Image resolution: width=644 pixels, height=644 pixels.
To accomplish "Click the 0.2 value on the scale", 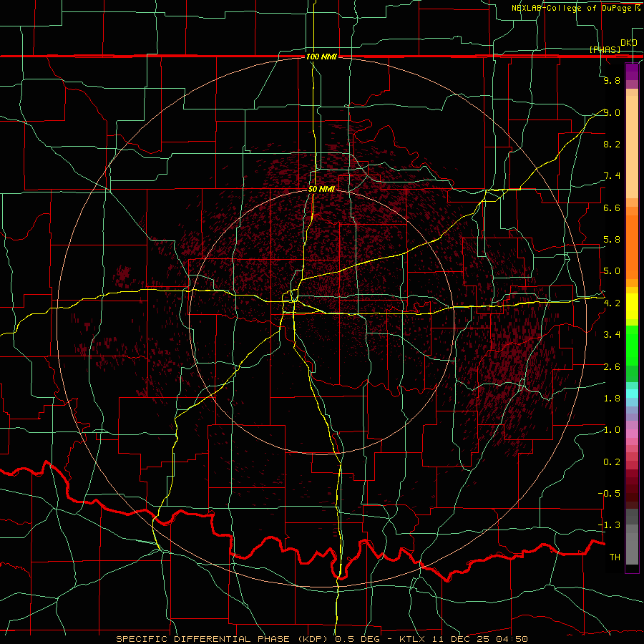I will click(x=612, y=462).
